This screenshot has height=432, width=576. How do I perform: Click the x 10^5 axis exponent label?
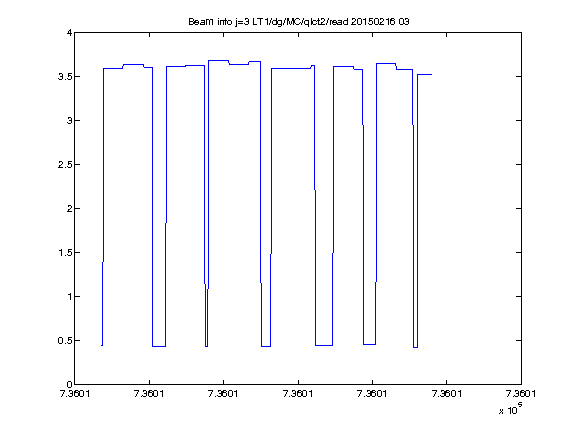[x=511, y=408]
